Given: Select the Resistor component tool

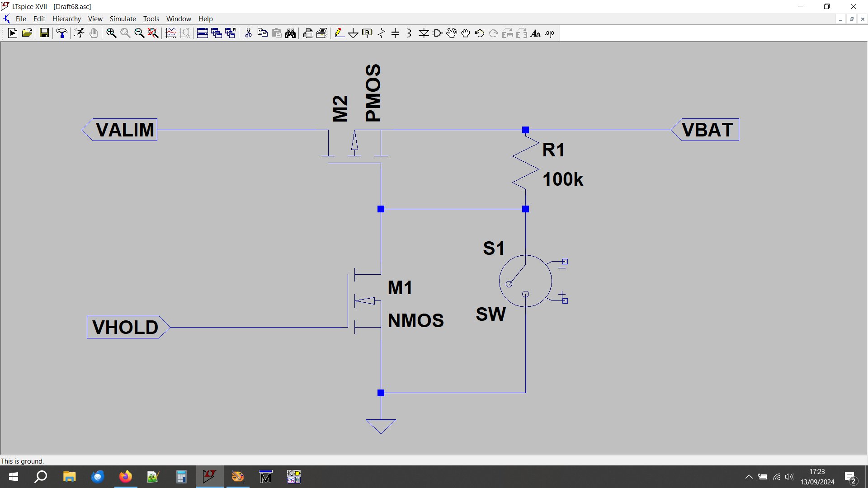Looking at the screenshot, I should coord(381,33).
